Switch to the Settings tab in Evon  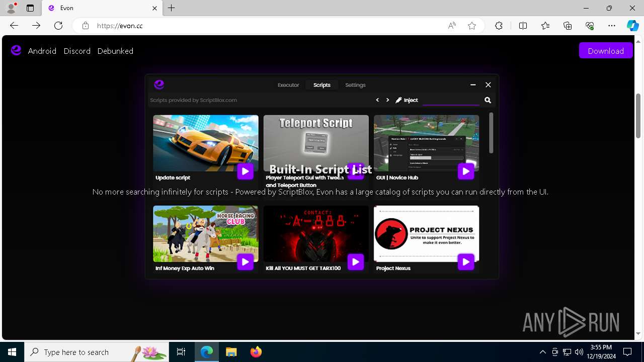[x=355, y=85]
